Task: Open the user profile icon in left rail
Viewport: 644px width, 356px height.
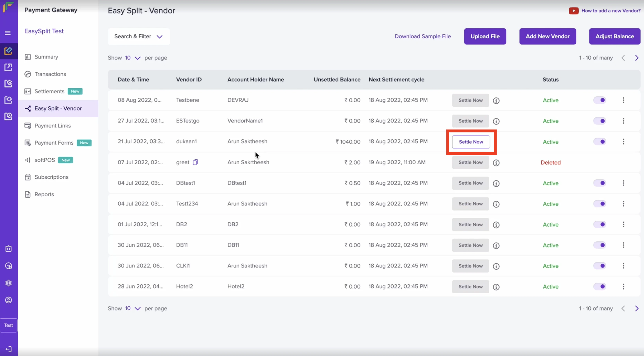Action: [8, 300]
